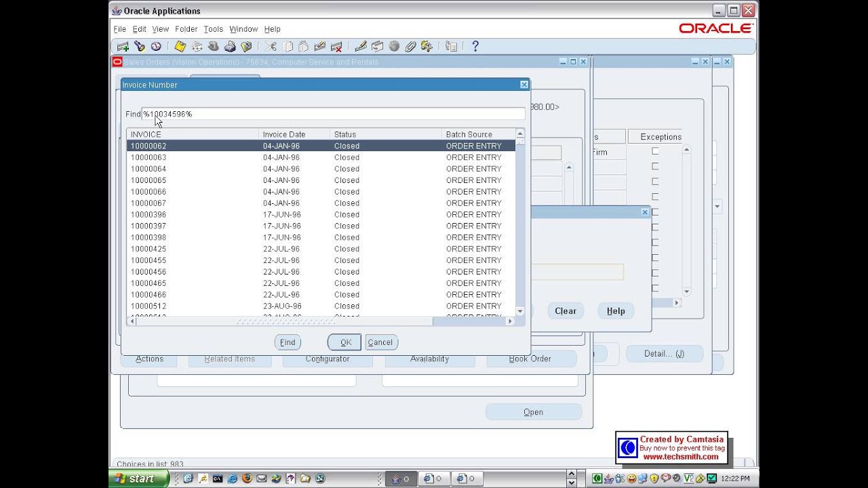The image size is (868, 488).
Task: Tick the second Exceptions checkbox
Action: [655, 166]
